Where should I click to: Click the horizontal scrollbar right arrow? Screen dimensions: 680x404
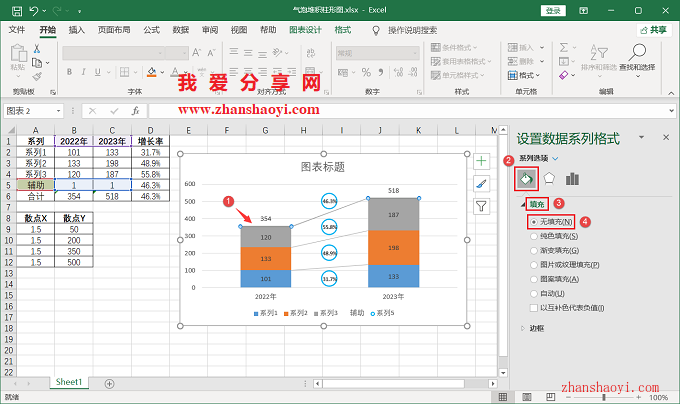(x=493, y=384)
